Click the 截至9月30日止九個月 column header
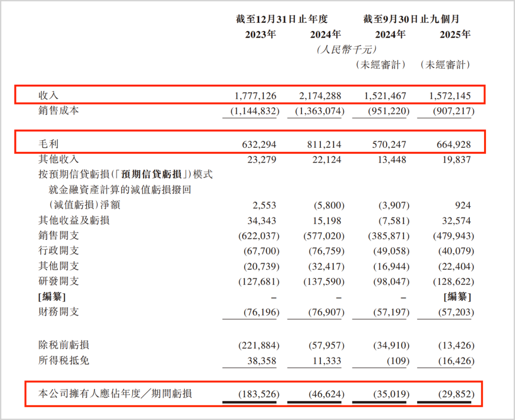This screenshot has width=515, height=420. point(411,19)
